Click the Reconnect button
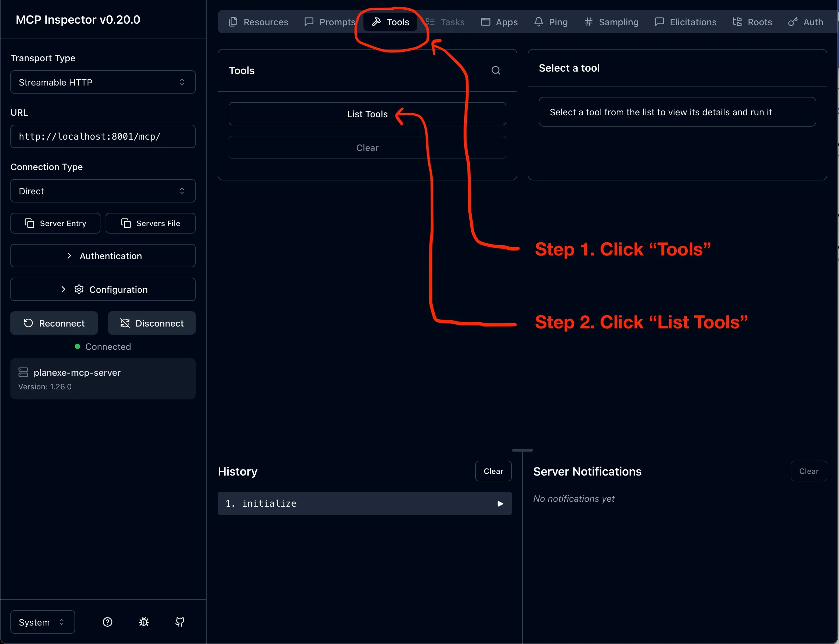 point(54,323)
